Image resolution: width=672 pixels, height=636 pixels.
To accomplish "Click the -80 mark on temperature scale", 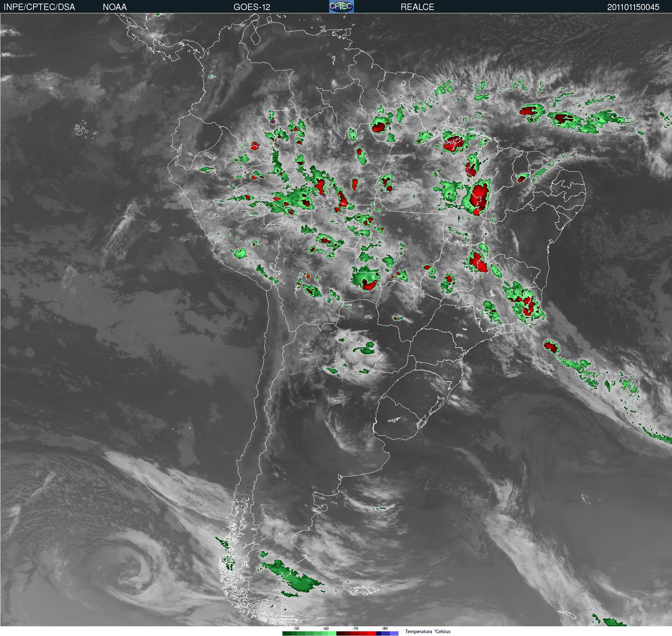I will (385, 628).
